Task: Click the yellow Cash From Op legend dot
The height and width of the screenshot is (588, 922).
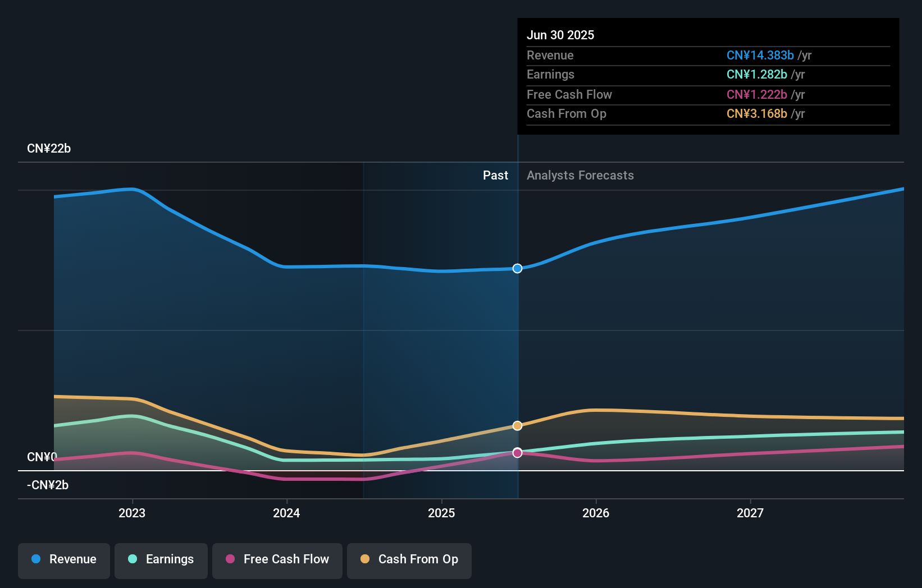Action: [x=365, y=559]
